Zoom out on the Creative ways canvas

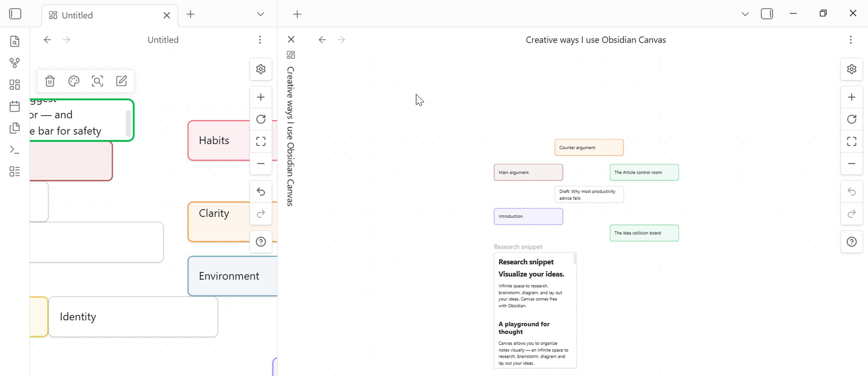tap(852, 164)
